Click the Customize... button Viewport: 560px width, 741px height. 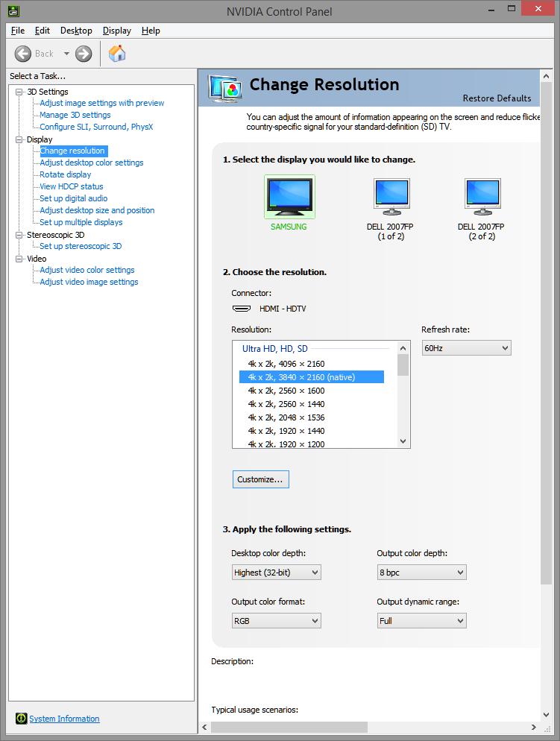click(260, 479)
